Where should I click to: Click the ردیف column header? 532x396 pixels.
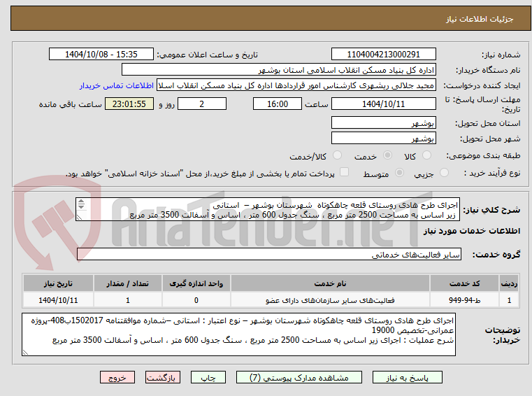click(509, 283)
